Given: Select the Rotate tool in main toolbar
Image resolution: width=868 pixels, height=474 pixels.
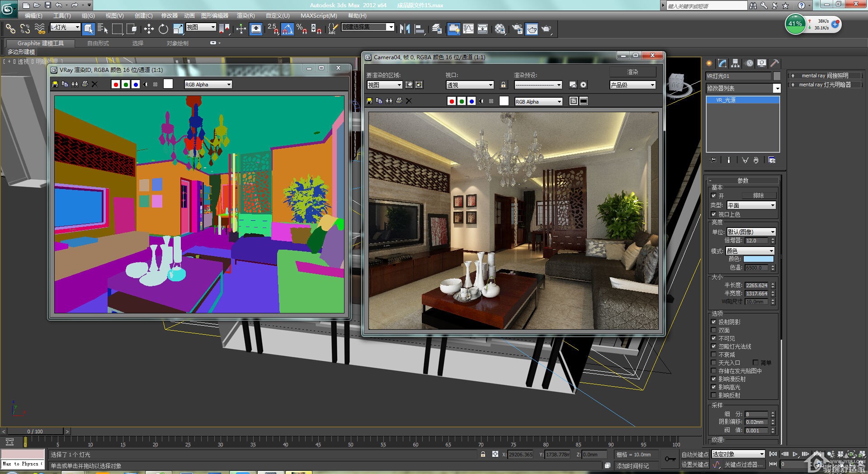Looking at the screenshot, I should [163, 29].
